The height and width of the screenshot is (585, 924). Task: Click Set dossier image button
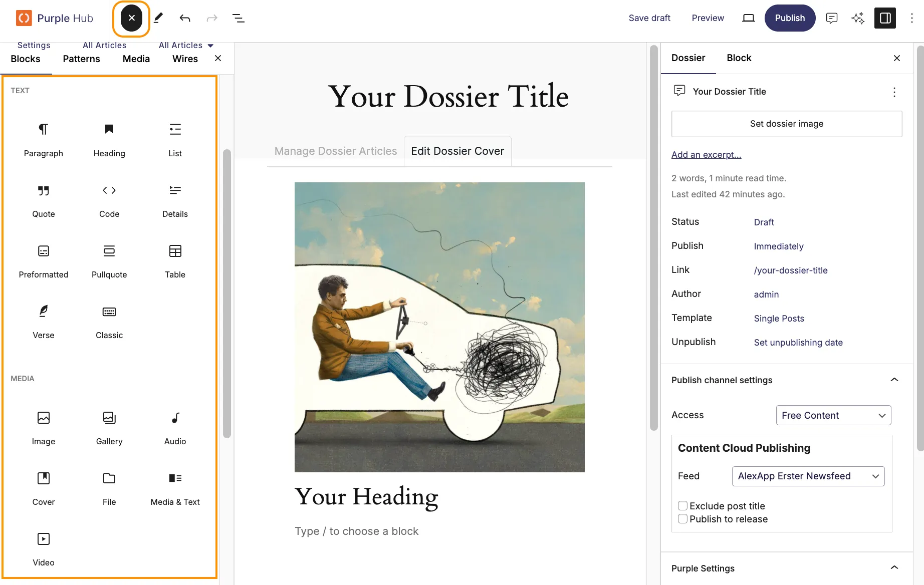tap(787, 124)
